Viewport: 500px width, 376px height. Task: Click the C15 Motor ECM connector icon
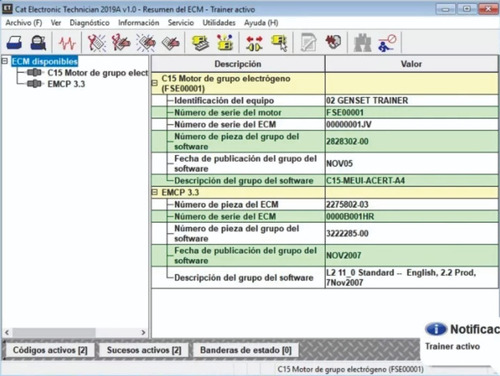click(35, 72)
